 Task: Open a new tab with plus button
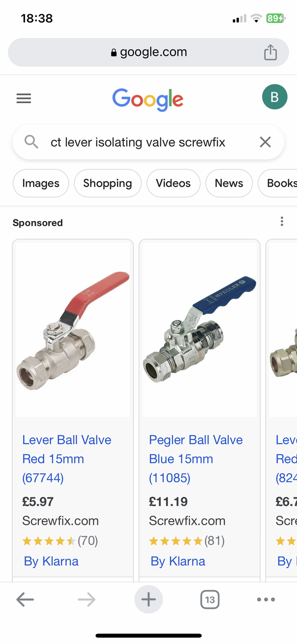148,599
